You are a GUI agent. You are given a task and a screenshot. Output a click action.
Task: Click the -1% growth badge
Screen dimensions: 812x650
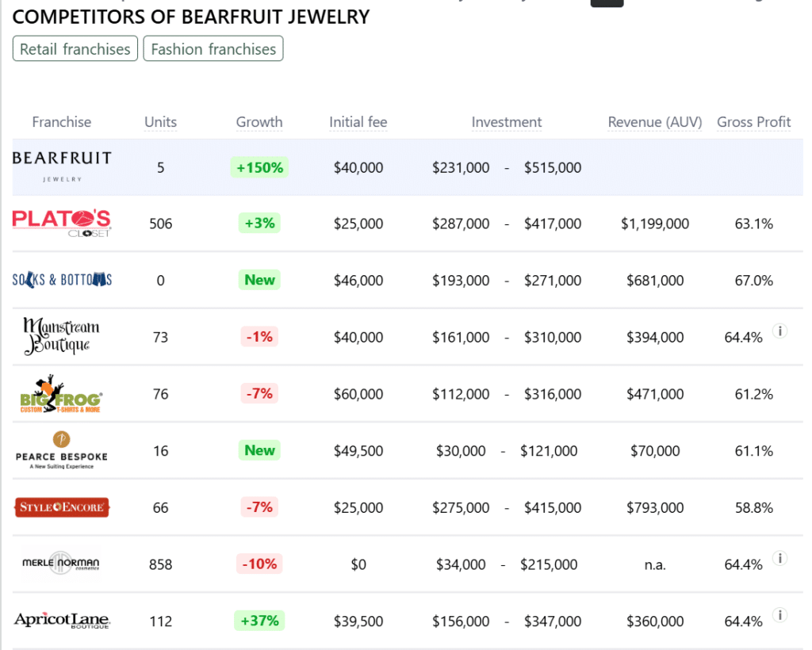point(259,337)
